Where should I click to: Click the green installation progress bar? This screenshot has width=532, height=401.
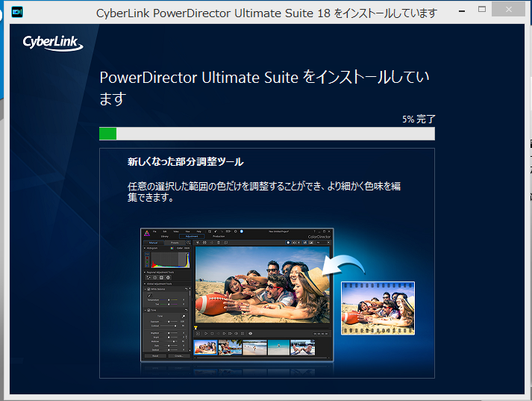(x=266, y=134)
